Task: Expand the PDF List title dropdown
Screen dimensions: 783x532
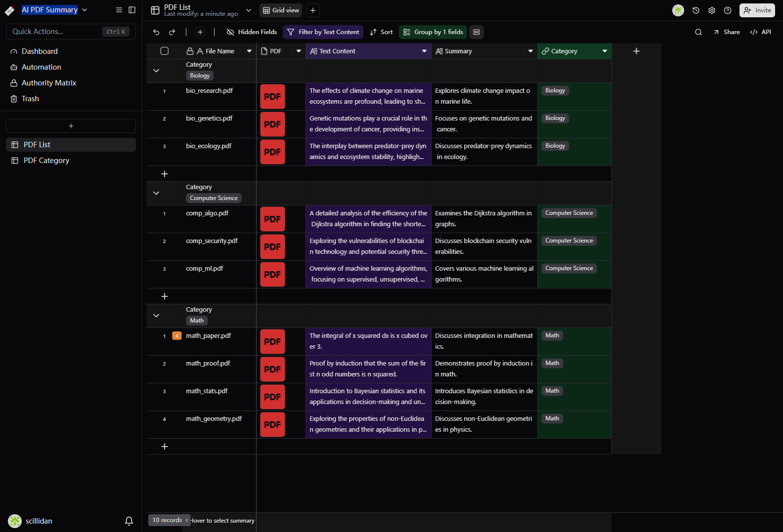Action: (249, 10)
